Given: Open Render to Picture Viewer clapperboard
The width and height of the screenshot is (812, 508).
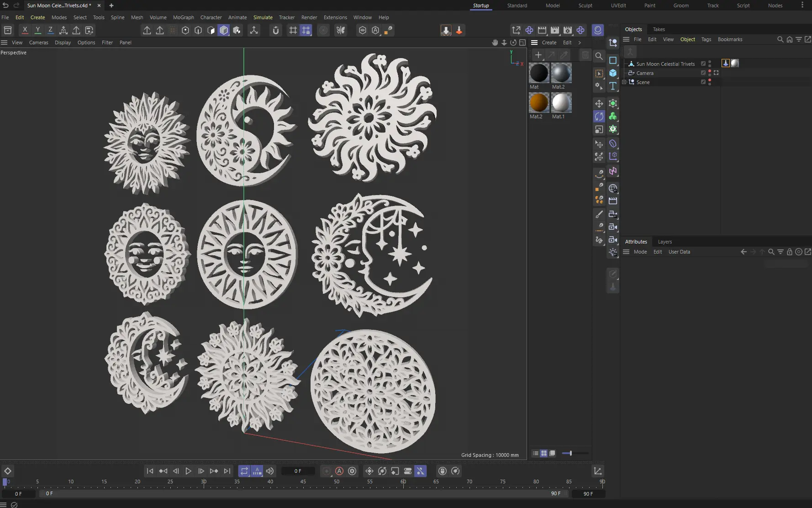Looking at the screenshot, I should pos(555,30).
